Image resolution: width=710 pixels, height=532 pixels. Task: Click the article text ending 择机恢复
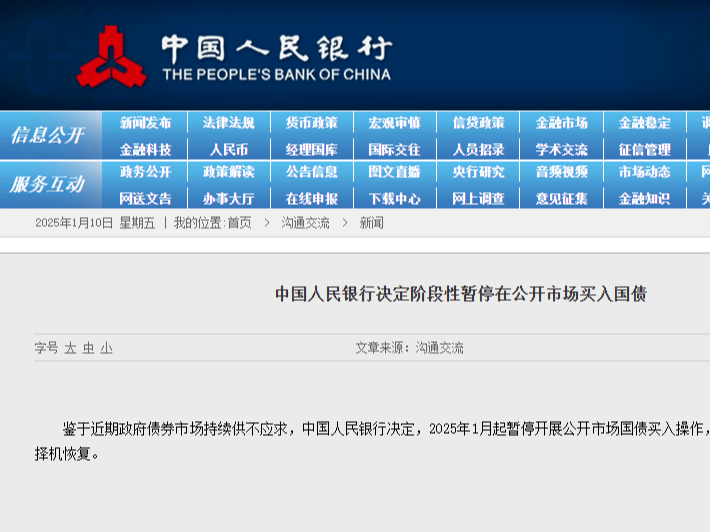pyautogui.click(x=67, y=454)
